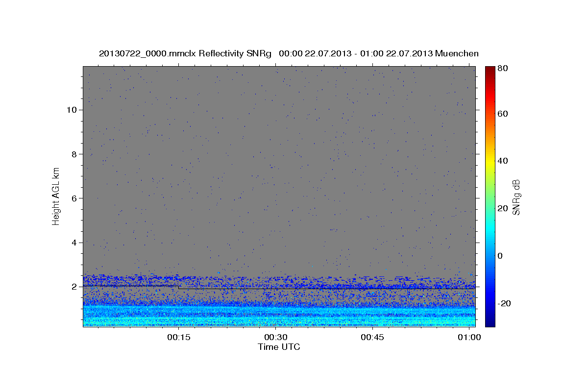Click the colorbar value 80
This screenshot has height=392, width=588.
pos(503,68)
